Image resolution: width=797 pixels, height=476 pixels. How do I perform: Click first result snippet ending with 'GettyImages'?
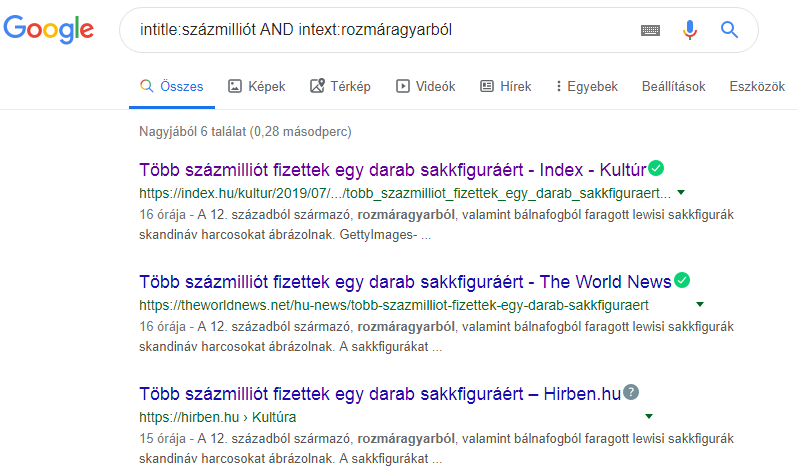[436, 225]
